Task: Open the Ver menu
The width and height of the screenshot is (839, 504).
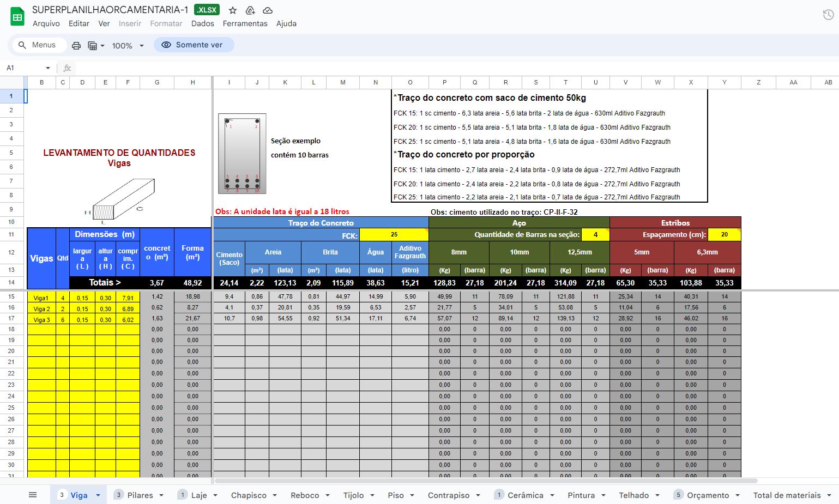Action: click(104, 23)
